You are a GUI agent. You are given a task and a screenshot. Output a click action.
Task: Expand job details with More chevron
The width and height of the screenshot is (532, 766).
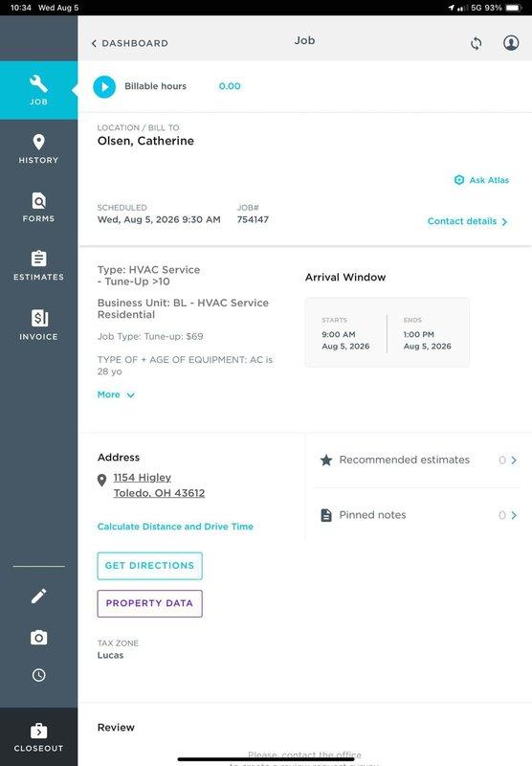(116, 394)
